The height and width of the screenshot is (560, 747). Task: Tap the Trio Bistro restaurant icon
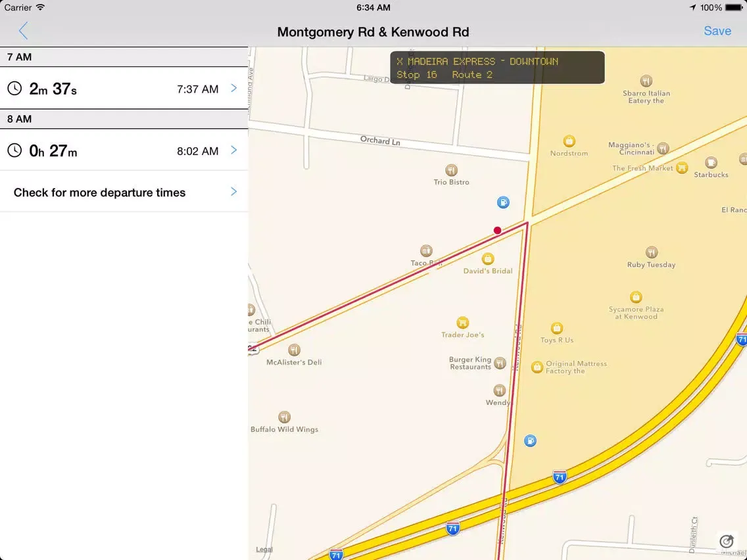(x=451, y=170)
